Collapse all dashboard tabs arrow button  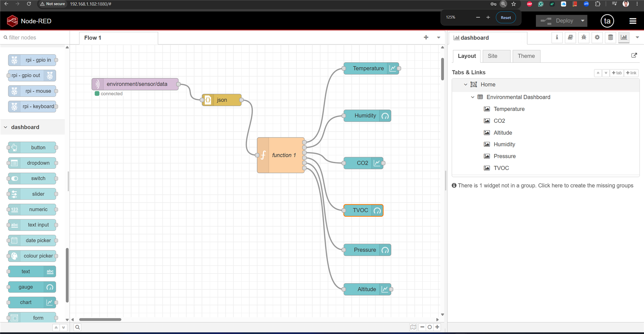pyautogui.click(x=598, y=73)
